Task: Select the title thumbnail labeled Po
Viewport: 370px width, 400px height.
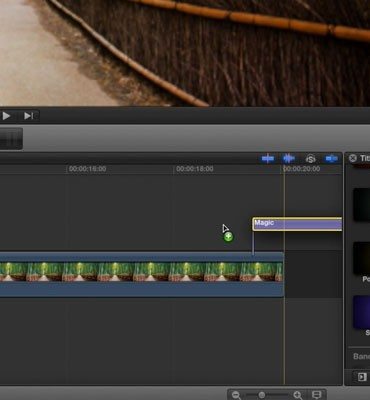Action: coord(361,258)
